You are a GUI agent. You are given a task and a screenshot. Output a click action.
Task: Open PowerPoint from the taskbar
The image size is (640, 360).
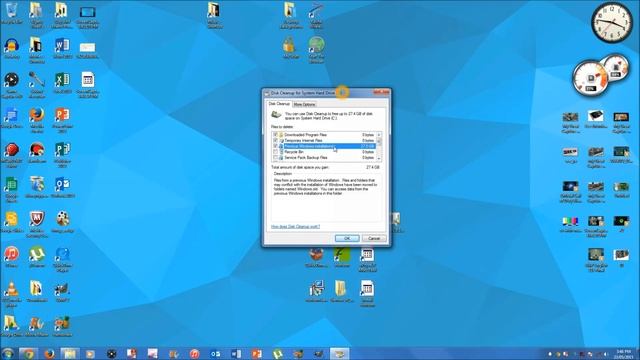257,354
